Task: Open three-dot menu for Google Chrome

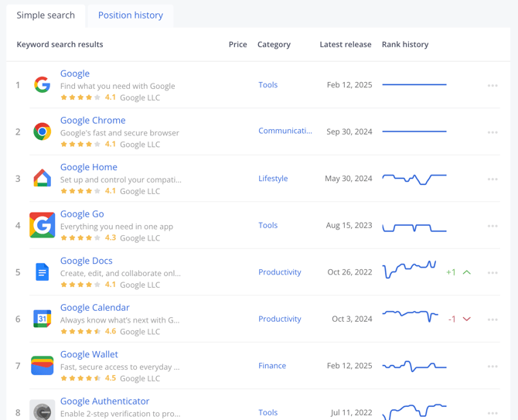Action: coord(492,132)
